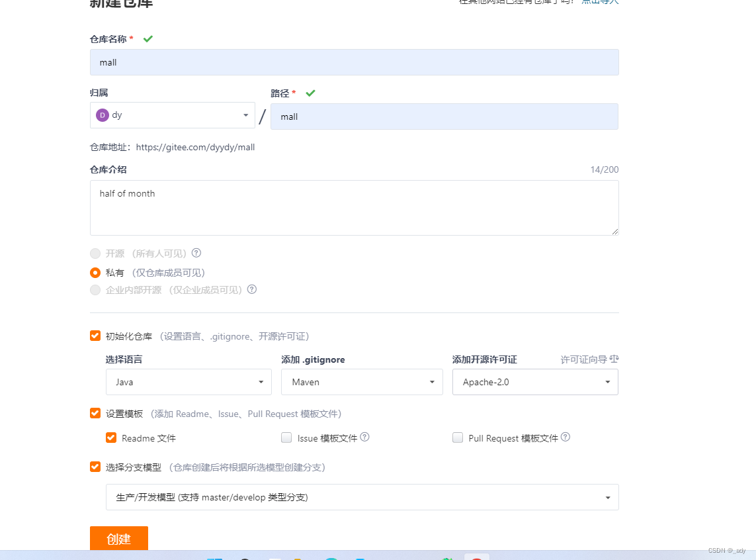This screenshot has width=756, height=560.
Task: Open the help tooltip beside 开源 option
Action: pos(196,253)
